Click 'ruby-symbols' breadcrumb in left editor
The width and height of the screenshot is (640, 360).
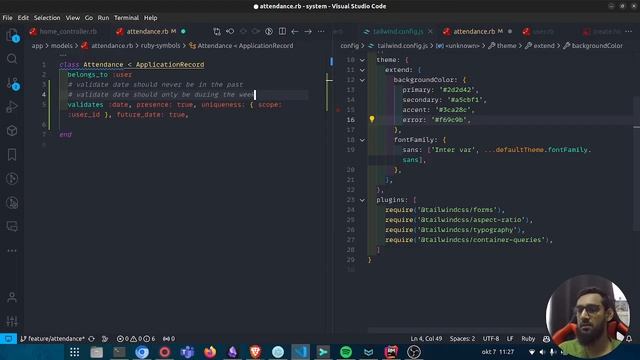click(160, 46)
